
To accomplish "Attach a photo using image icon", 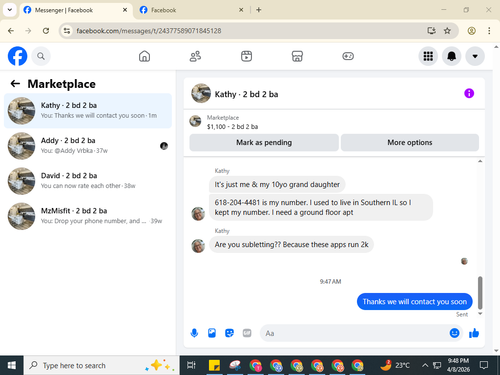I will pos(212,333).
